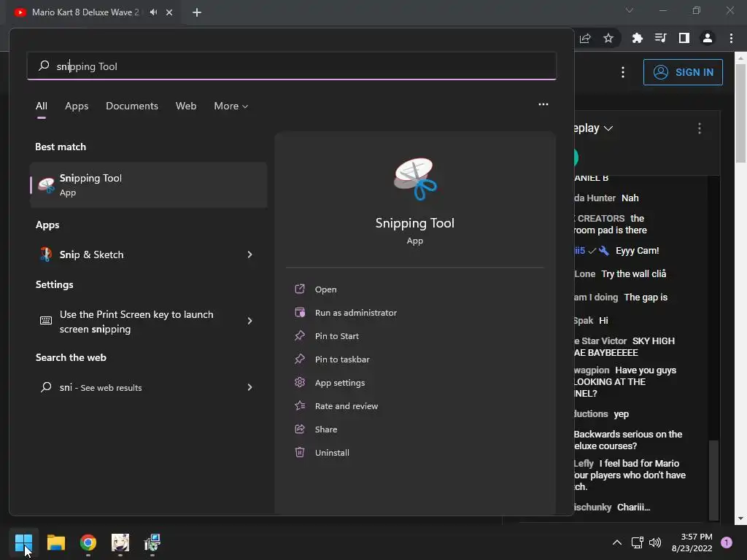Expand sni web results chevron
Screen dimensions: 747x560
(x=249, y=387)
